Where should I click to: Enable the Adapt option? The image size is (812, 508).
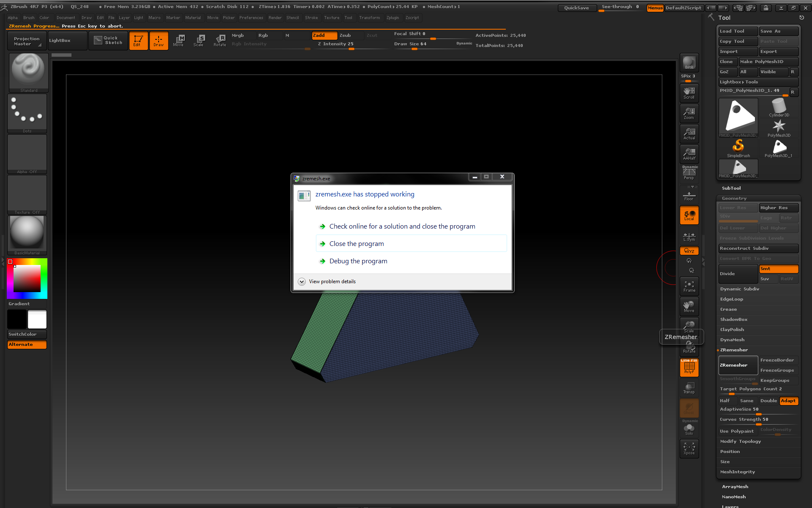pyautogui.click(x=788, y=401)
